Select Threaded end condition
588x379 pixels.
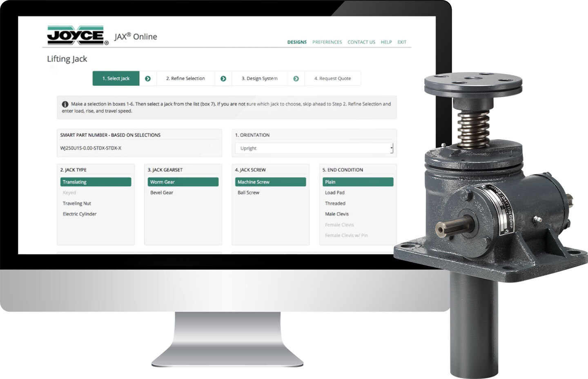coord(335,203)
